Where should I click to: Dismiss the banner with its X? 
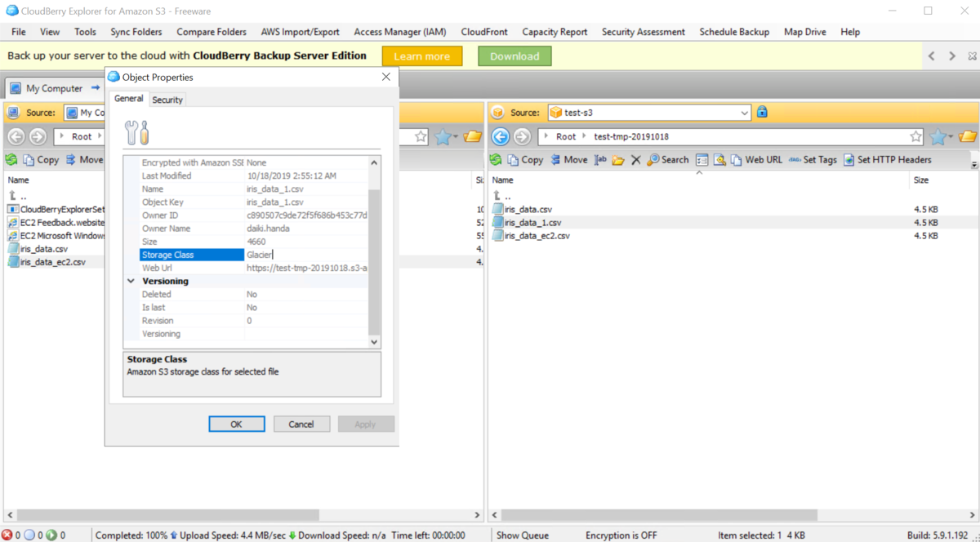coord(972,56)
